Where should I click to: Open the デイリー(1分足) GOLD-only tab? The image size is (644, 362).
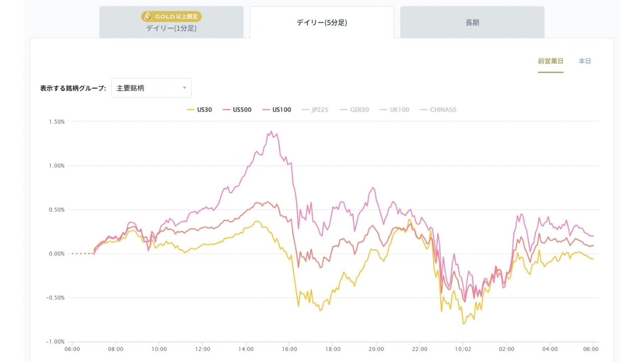(171, 22)
